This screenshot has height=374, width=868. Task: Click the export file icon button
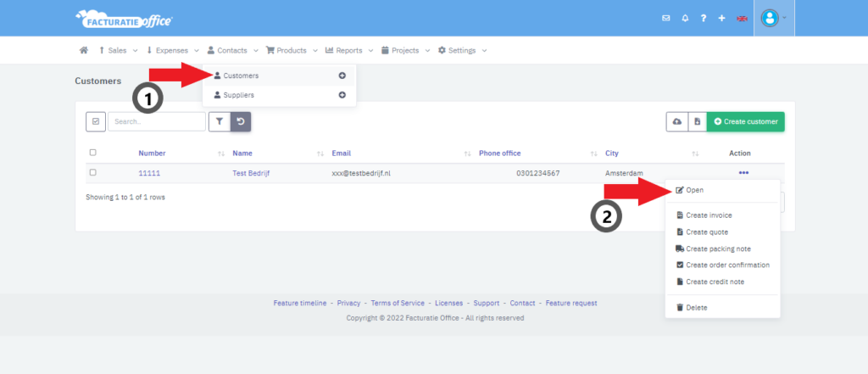(x=698, y=121)
